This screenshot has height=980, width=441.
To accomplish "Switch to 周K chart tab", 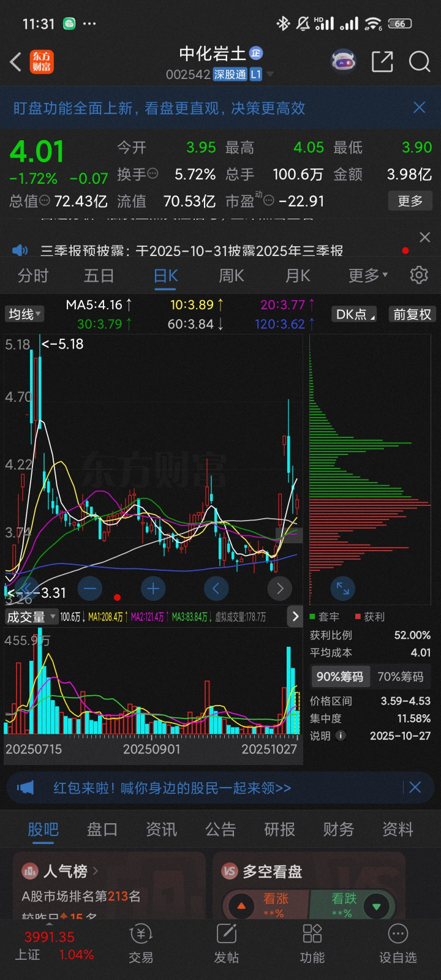I will pyautogui.click(x=232, y=276).
